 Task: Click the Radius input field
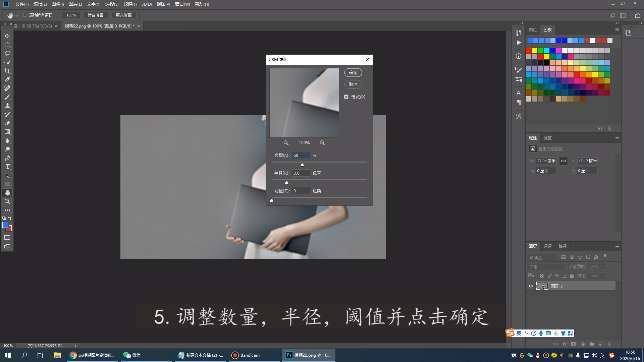pyautogui.click(x=301, y=173)
